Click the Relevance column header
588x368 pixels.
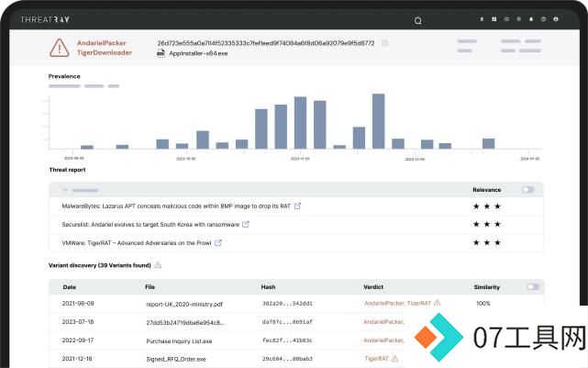(x=487, y=190)
